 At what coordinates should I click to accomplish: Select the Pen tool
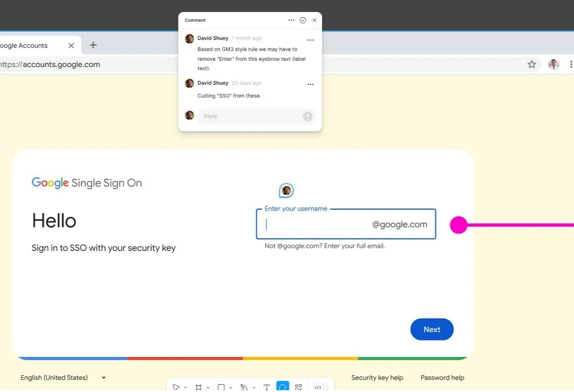pos(244,388)
